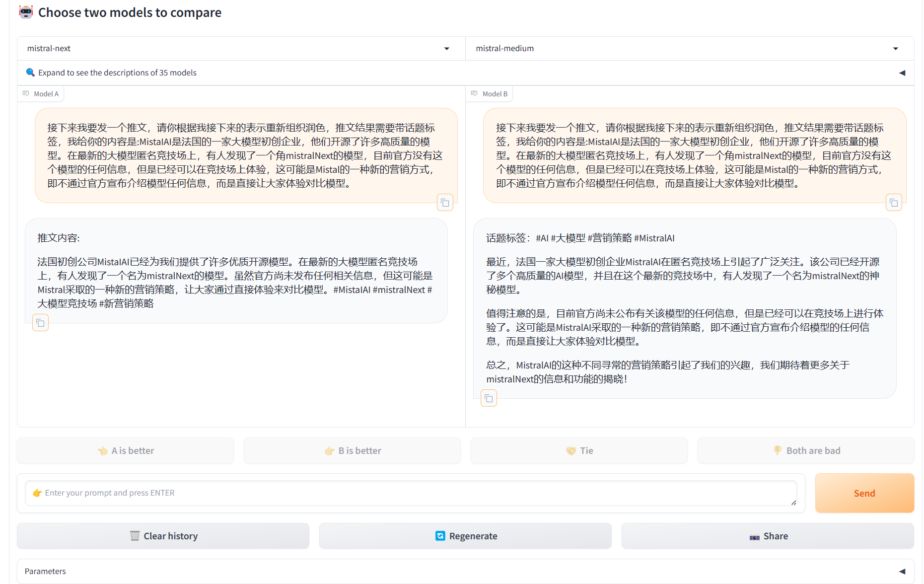Vote that B is better
The width and height of the screenshot is (924, 584).
pyautogui.click(x=353, y=451)
